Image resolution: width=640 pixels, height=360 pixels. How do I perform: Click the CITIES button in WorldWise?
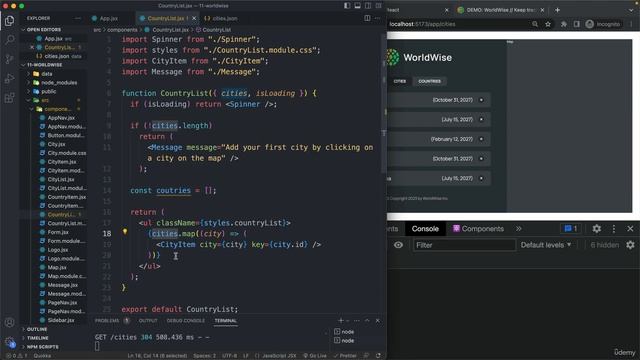(400, 81)
